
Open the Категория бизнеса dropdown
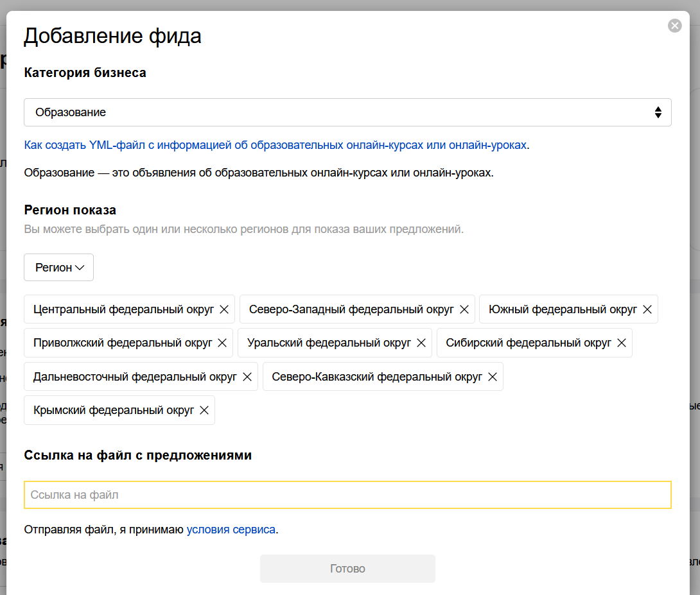(x=347, y=112)
